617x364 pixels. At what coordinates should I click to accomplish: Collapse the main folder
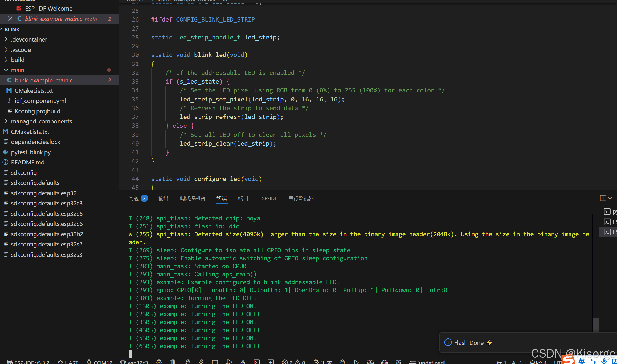click(18, 70)
